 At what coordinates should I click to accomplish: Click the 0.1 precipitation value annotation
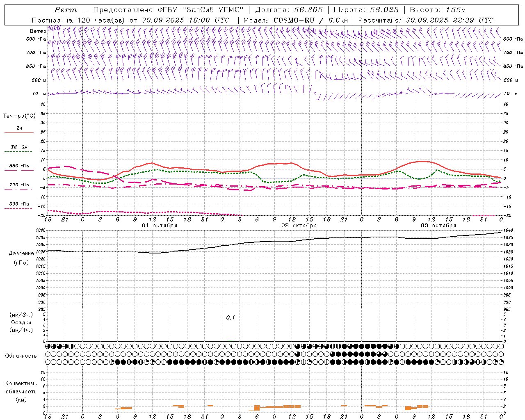tap(231, 318)
